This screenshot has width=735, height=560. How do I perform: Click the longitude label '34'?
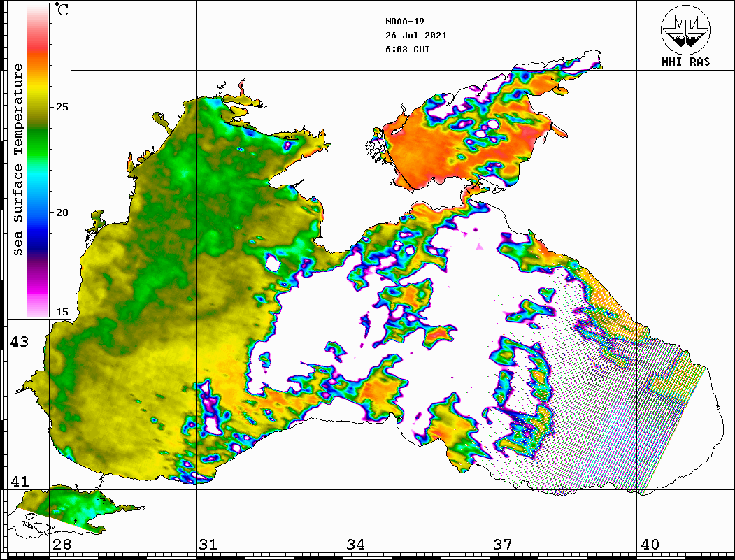(356, 545)
